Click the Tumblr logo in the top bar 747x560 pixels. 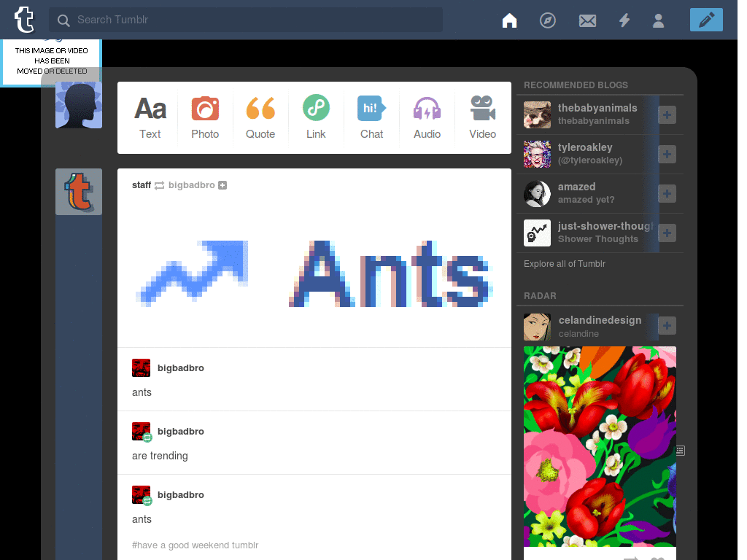[x=24, y=20]
